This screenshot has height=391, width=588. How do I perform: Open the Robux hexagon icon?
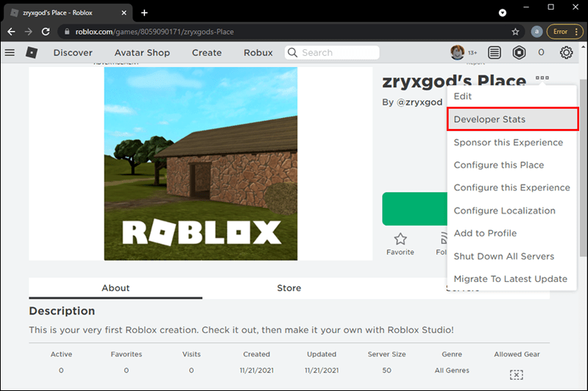(x=519, y=52)
